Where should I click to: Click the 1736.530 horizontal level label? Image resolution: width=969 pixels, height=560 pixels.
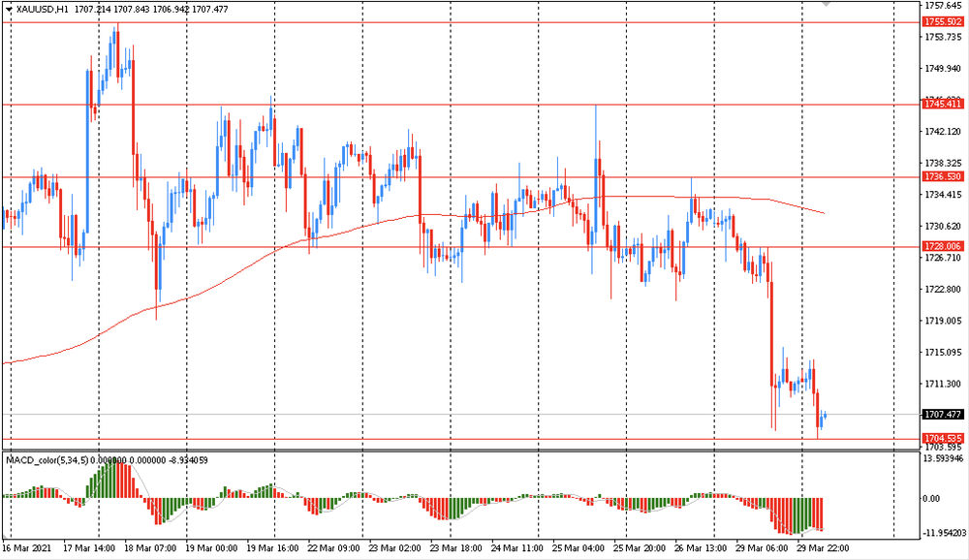[941, 177]
